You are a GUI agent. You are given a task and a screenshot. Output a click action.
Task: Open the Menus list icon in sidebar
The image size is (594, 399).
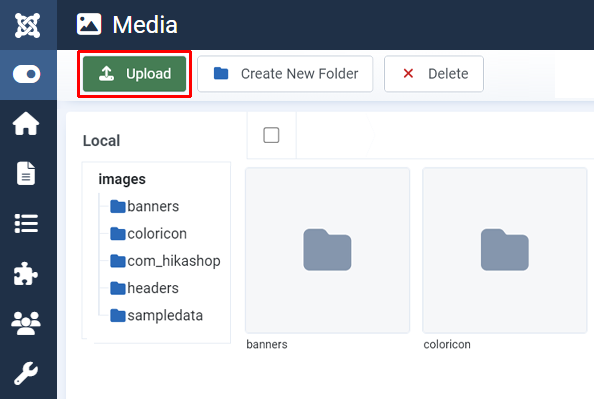click(x=26, y=224)
